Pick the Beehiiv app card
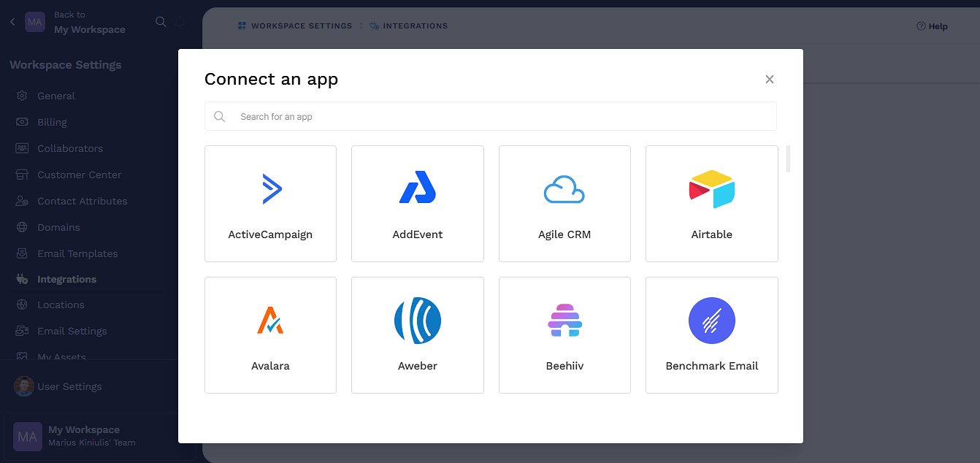Image resolution: width=980 pixels, height=463 pixels. 564,335
